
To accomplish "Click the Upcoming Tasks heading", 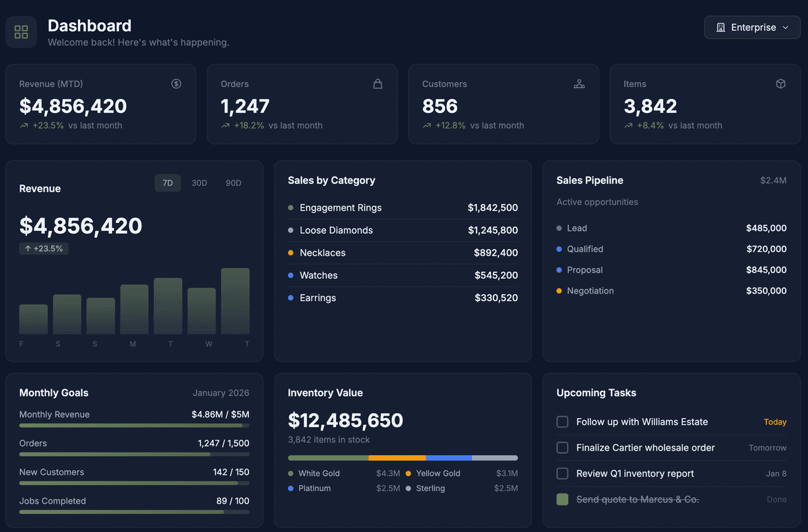I will 597,393.
